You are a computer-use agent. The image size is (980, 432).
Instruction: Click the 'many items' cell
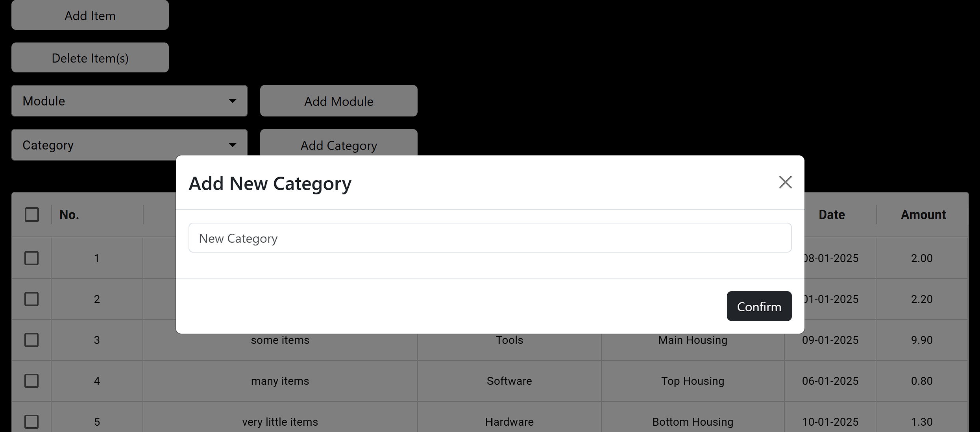[280, 381]
